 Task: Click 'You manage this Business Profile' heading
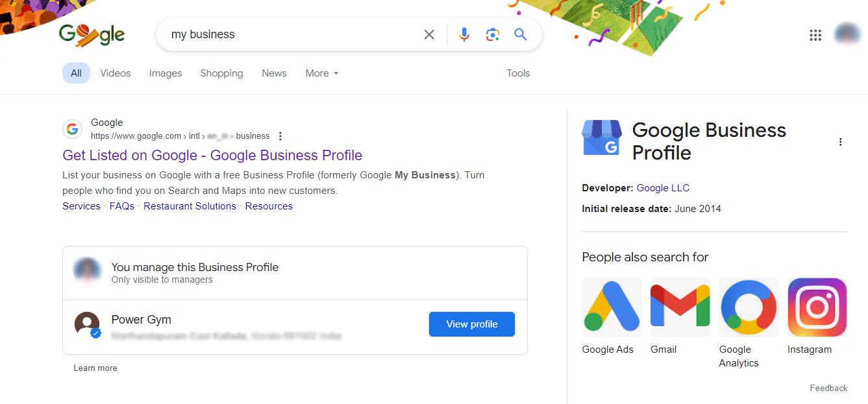(195, 267)
